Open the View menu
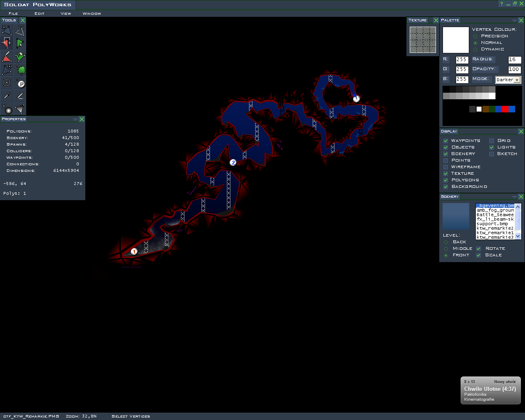 click(x=66, y=14)
